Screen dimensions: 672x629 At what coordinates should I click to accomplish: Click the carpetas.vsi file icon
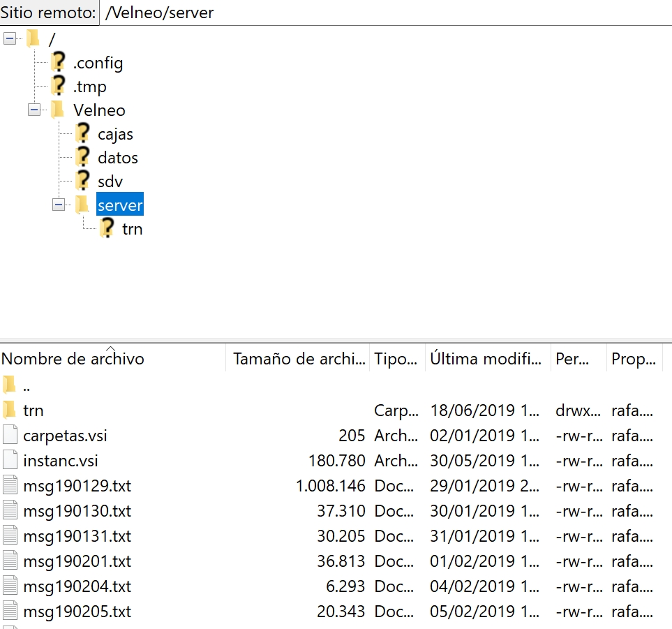pyautogui.click(x=10, y=436)
